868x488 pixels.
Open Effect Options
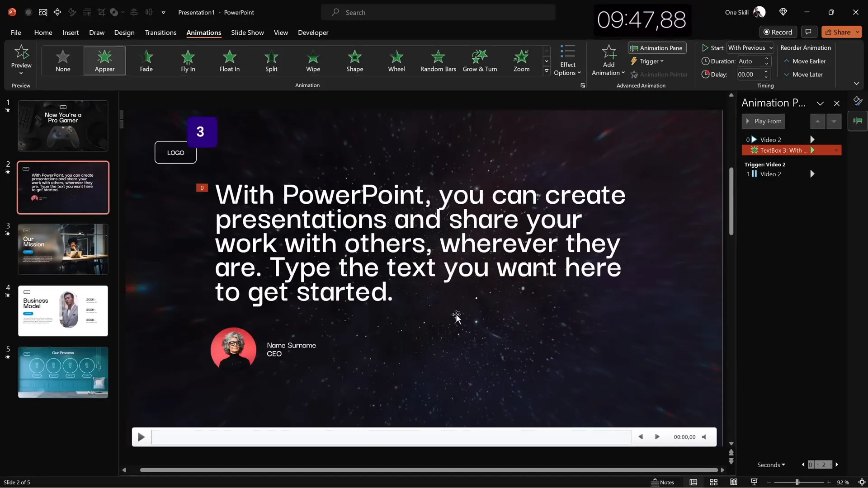pos(568,60)
